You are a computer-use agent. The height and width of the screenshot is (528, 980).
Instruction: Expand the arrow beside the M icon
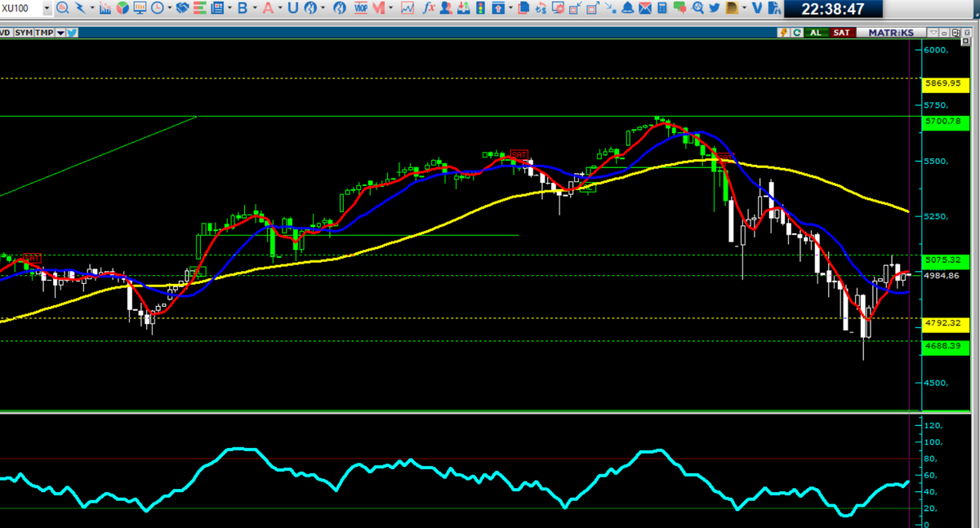click(391, 8)
